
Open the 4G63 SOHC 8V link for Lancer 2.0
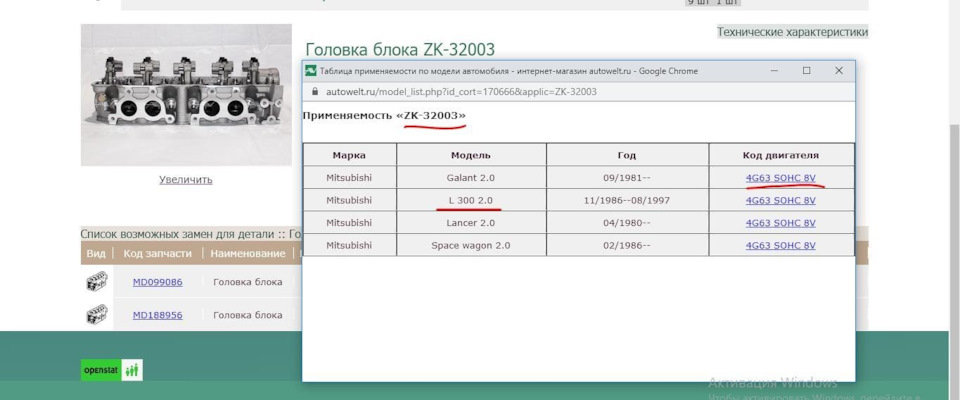click(781, 223)
